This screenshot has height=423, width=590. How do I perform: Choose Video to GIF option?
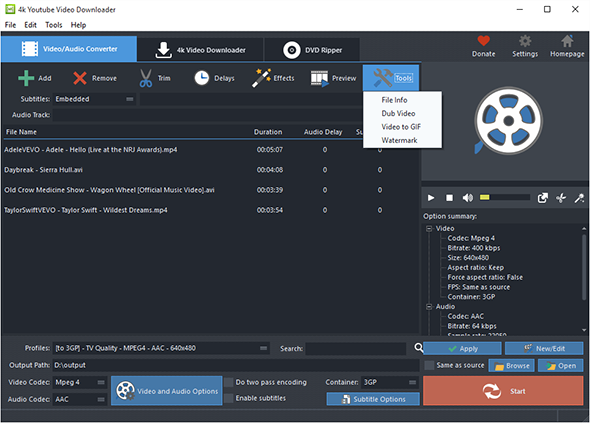[402, 127]
